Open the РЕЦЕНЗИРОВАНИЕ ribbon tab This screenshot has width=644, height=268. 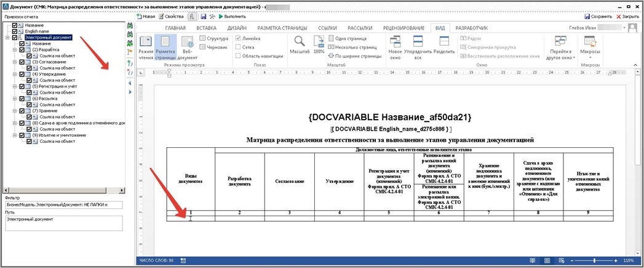click(x=403, y=28)
